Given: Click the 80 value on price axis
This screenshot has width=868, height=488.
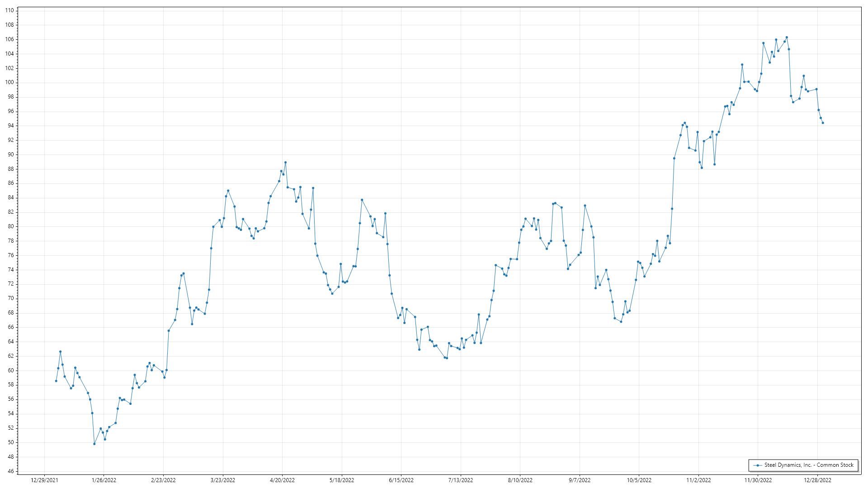Looking at the screenshot, I should 11,226.
